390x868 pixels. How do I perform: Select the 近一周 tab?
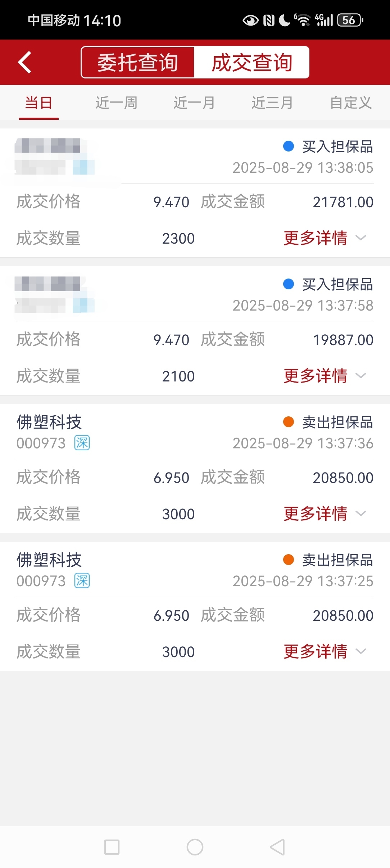116,103
